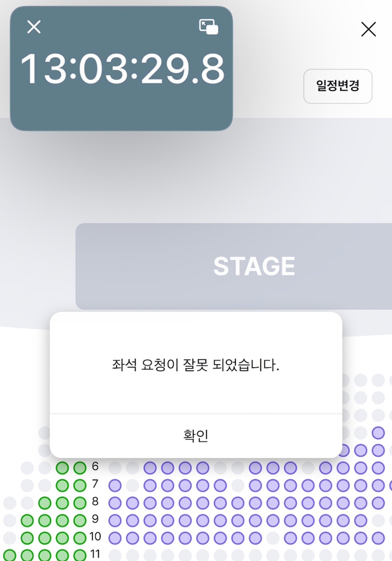Image resolution: width=392 pixels, height=561 pixels.
Task: Close the seat selection page
Action: [368, 29]
